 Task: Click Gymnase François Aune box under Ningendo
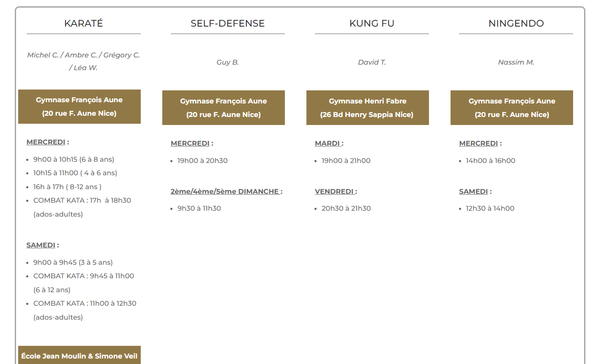coord(512,108)
